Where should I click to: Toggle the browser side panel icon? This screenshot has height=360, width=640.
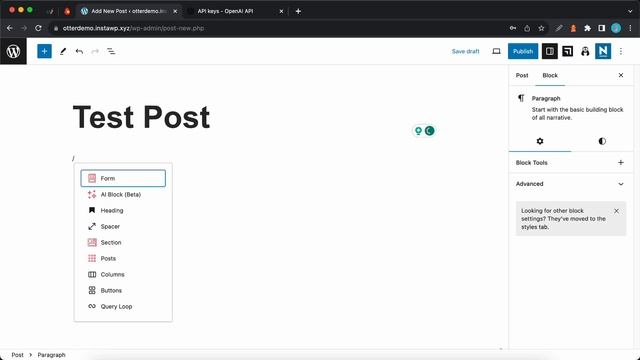pyautogui.click(x=602, y=28)
